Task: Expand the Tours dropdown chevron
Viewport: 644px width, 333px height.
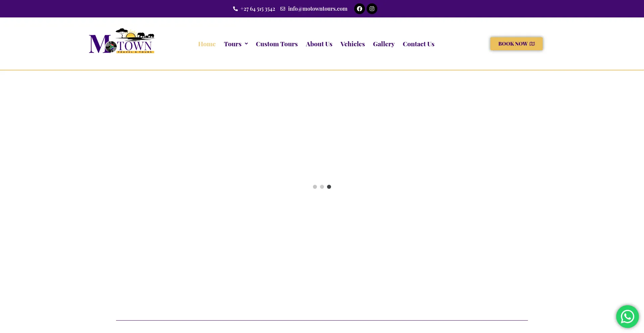Action: tap(246, 44)
